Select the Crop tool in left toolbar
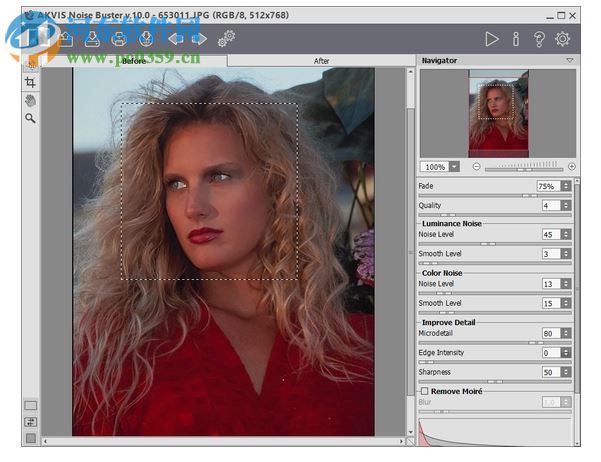Screen dimensions: 601x462 click(x=30, y=82)
